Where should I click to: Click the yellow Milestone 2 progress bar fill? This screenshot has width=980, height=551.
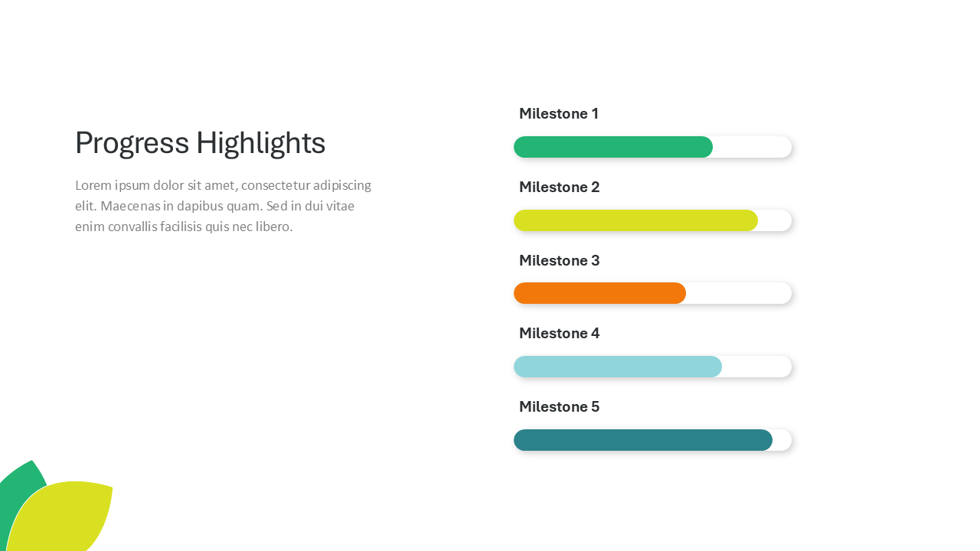pos(635,220)
